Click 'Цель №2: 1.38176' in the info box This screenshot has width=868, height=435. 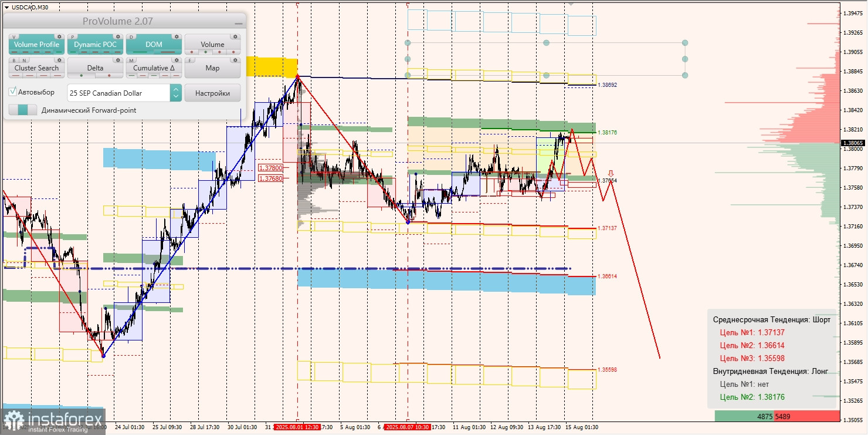tap(752, 397)
